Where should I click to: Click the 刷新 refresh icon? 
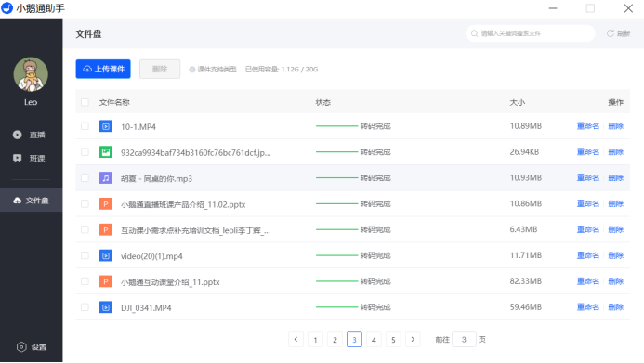click(611, 33)
